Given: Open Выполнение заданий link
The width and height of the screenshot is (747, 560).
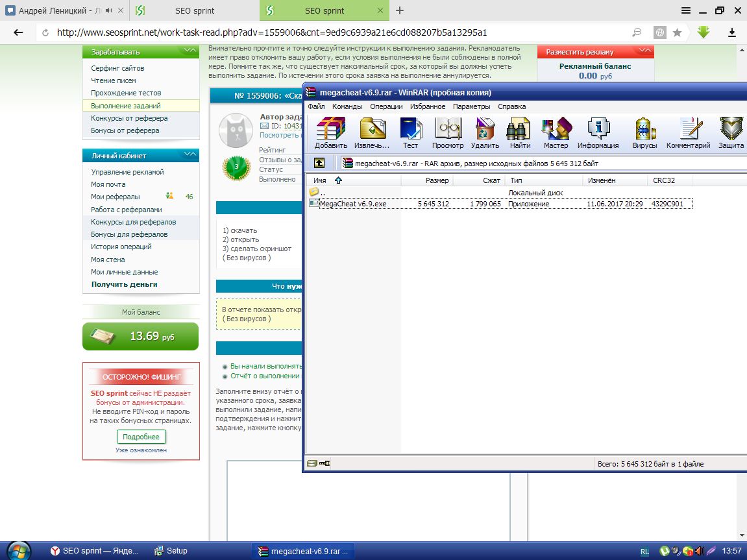Looking at the screenshot, I should tap(126, 106).
